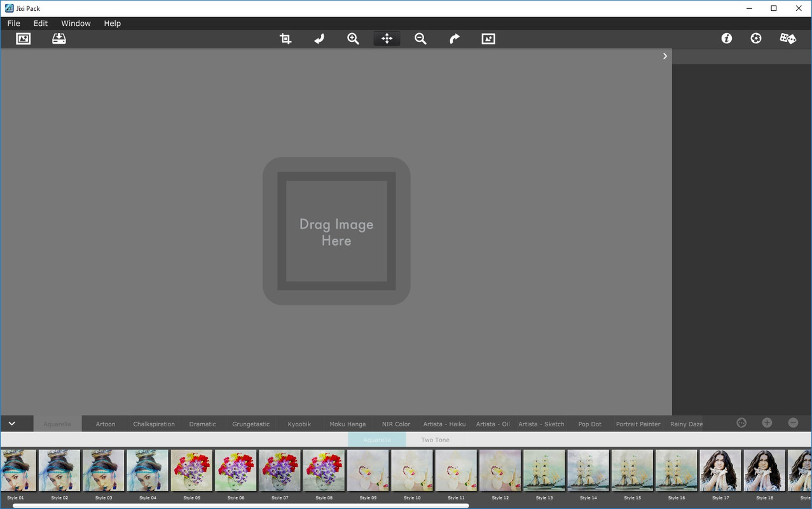Switch to the Portrait Painter tab
Screen dimensions: 812x509
[638, 424]
